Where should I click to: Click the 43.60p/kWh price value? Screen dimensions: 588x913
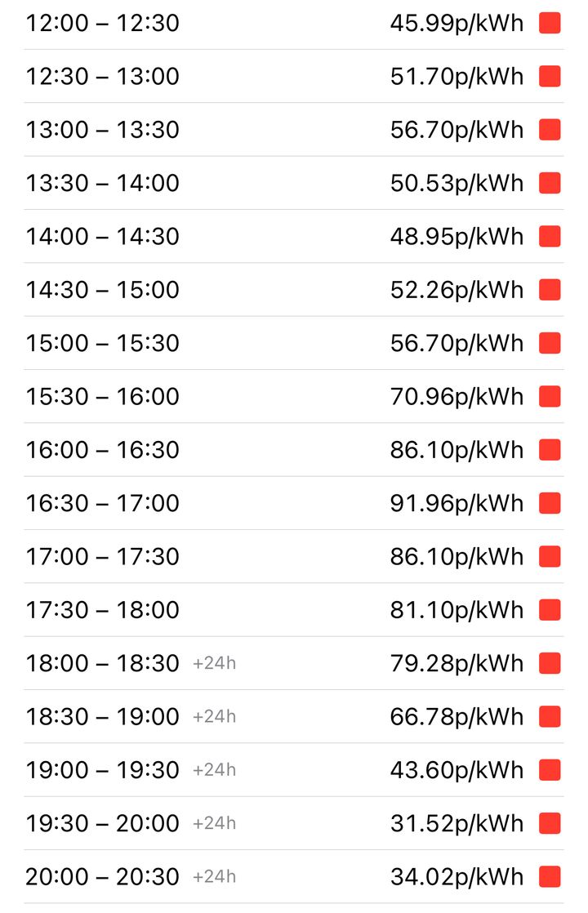(x=457, y=770)
